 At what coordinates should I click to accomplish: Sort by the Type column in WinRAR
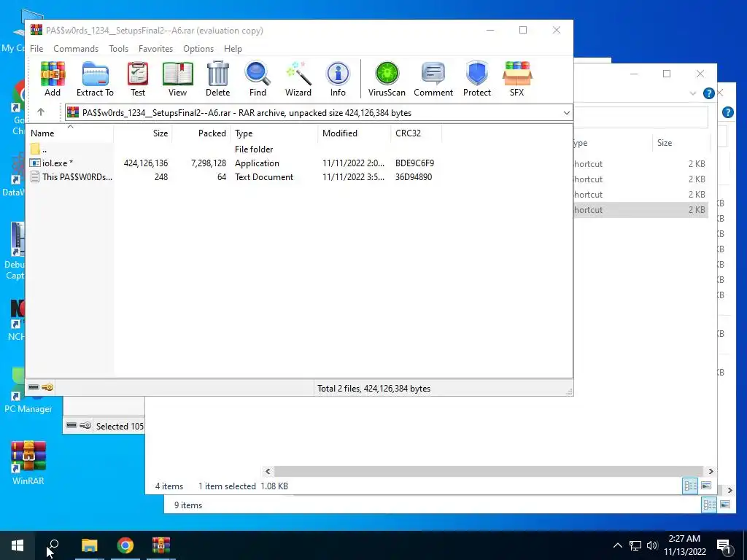point(274,133)
